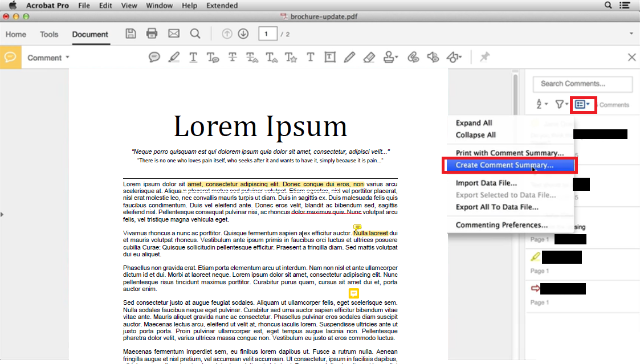Select the Highlight Text tool
The width and height of the screenshot is (640, 364).
[x=173, y=57]
